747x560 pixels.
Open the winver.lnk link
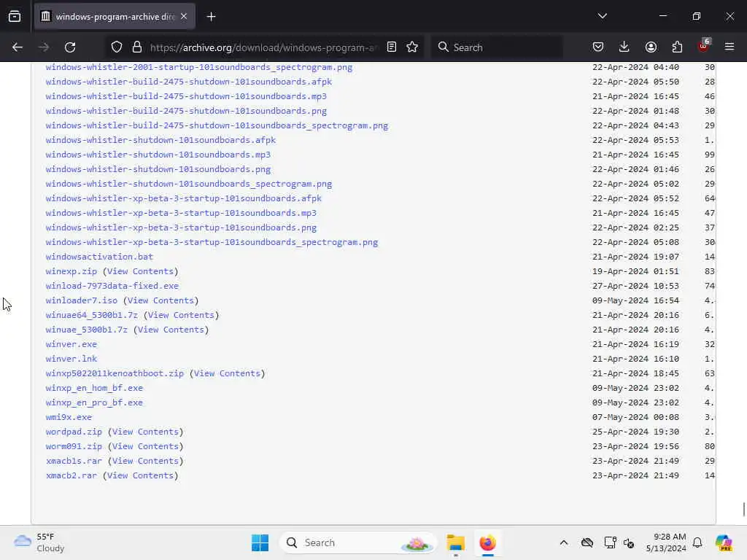click(71, 359)
